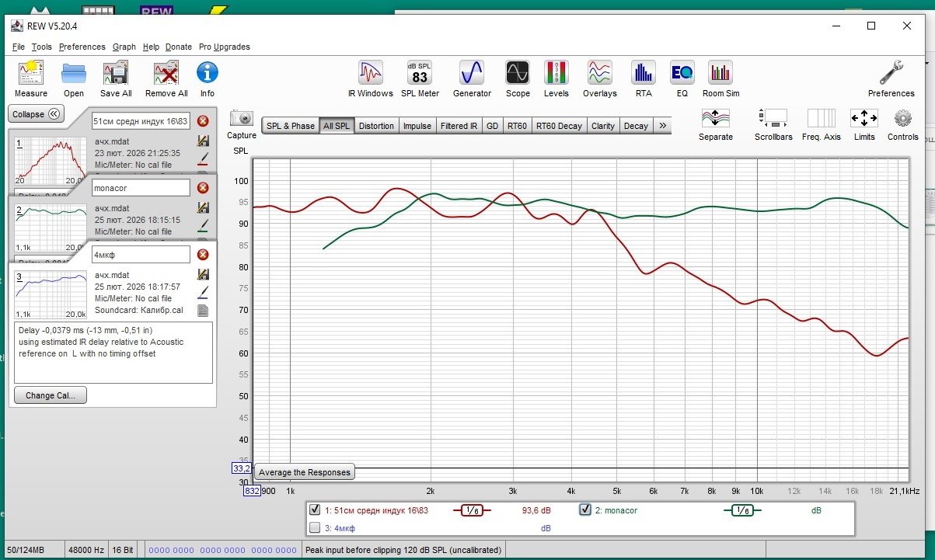Screen dimensions: 935x560
Task: Open Preferences menu in menu bar
Action: pyautogui.click(x=82, y=47)
